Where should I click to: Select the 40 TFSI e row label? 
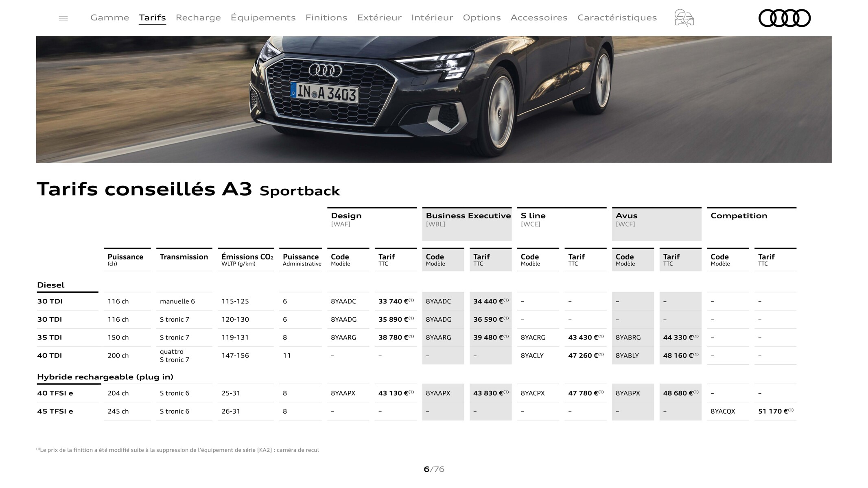click(55, 393)
